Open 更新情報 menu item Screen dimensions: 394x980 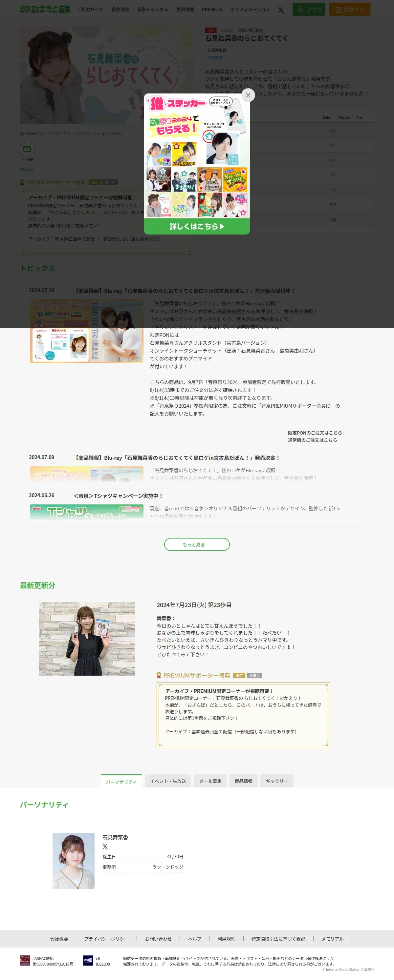[x=185, y=10]
